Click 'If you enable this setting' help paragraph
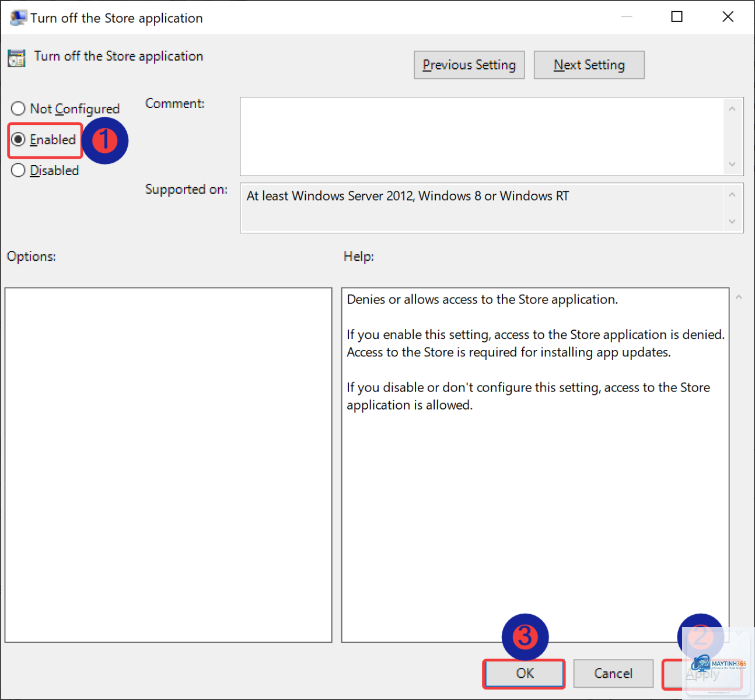Screen dimensions: 755x700 (x=536, y=343)
